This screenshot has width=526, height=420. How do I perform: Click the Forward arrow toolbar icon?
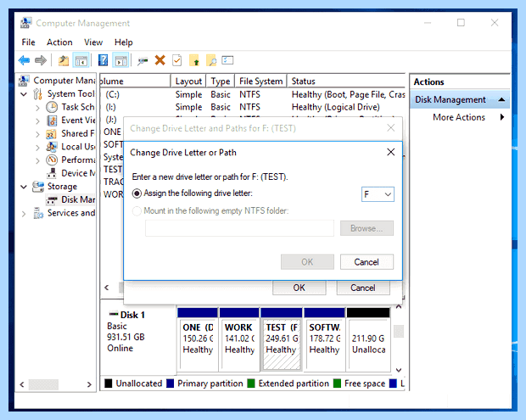pyautogui.click(x=41, y=60)
